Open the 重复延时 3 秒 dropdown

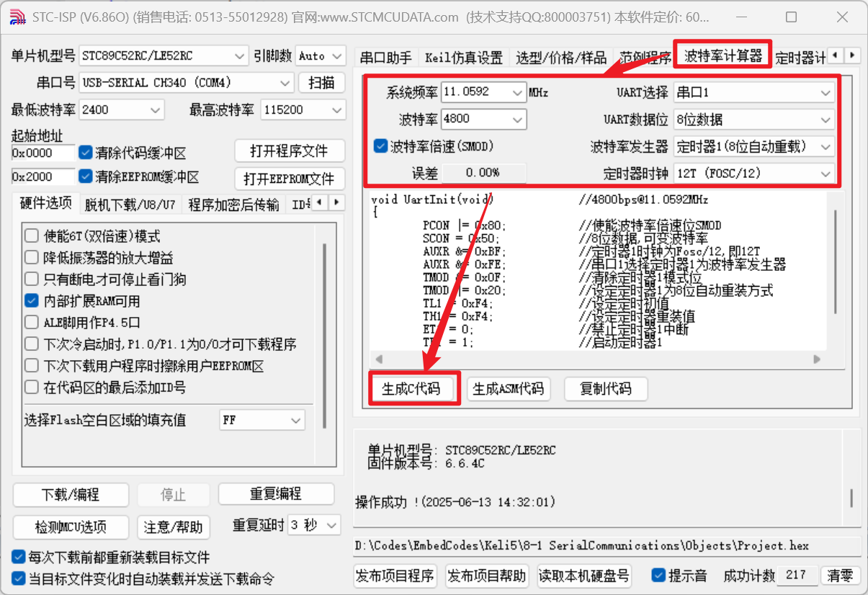pos(314,525)
